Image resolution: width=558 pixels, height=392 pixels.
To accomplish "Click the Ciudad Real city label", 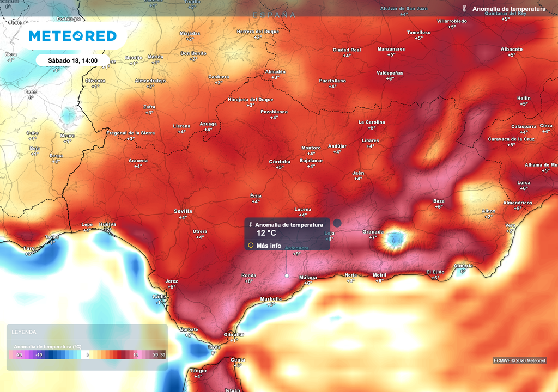I will tap(347, 50).
